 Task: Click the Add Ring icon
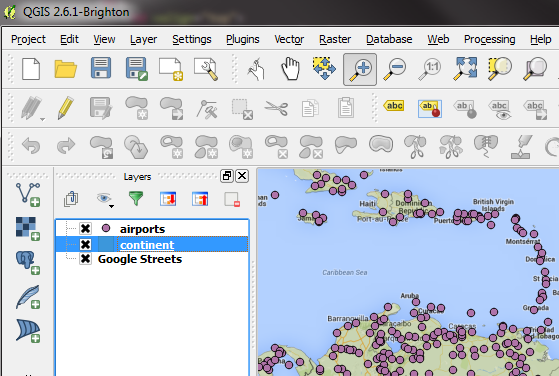point(172,146)
